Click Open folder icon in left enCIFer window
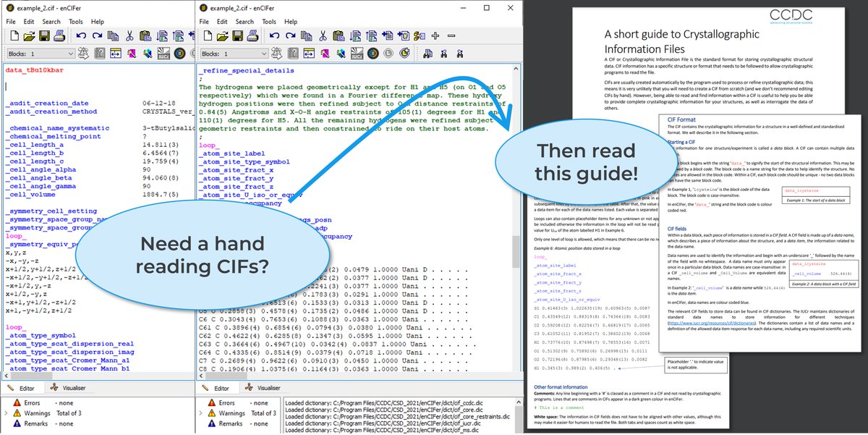The width and height of the screenshot is (868, 435). (x=29, y=35)
